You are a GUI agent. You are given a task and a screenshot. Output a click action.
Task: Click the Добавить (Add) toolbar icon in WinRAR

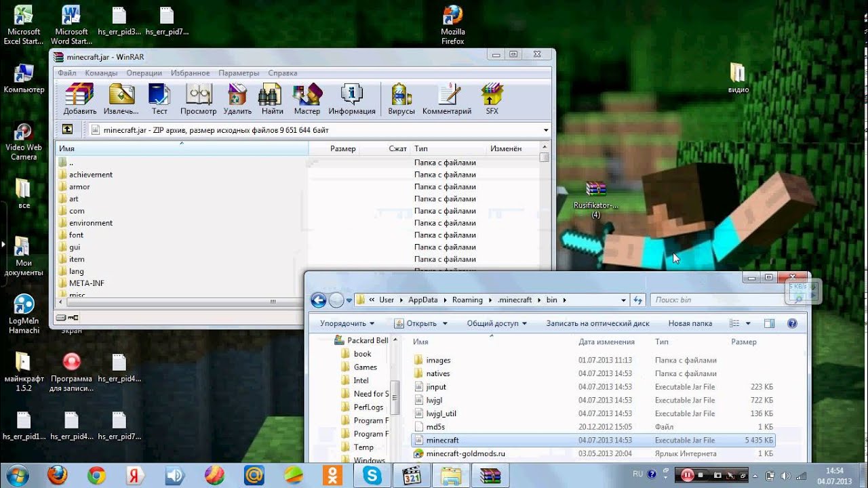click(x=80, y=99)
